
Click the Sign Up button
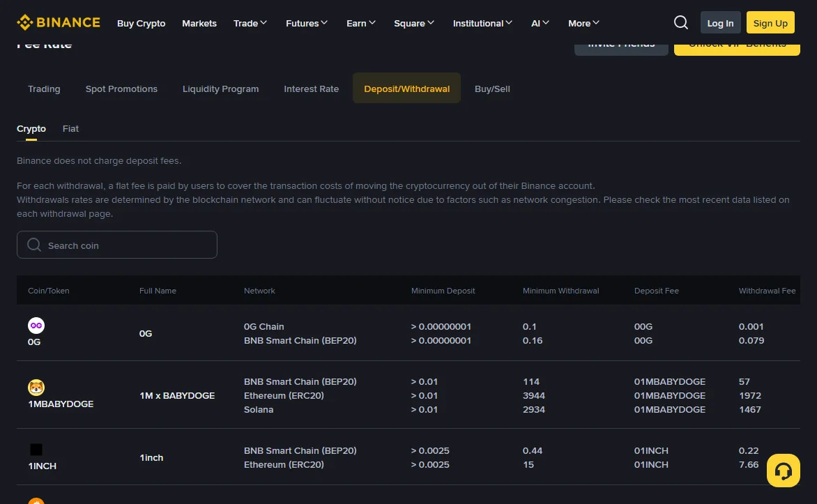click(x=770, y=23)
